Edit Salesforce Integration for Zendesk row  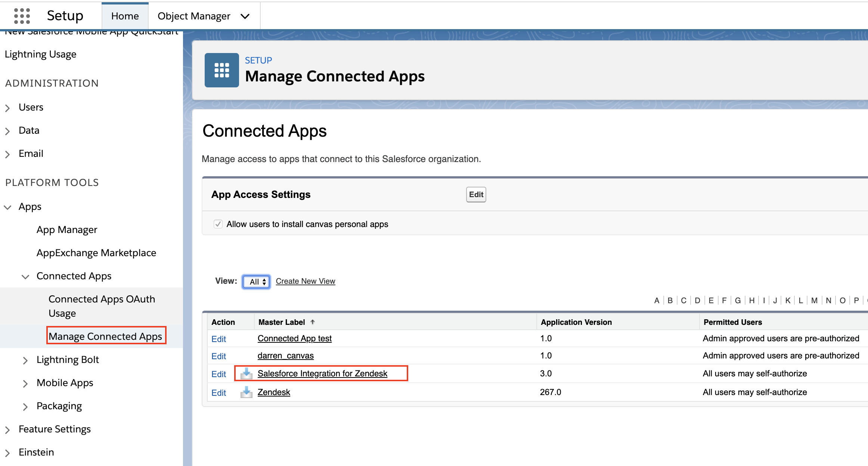(218, 374)
